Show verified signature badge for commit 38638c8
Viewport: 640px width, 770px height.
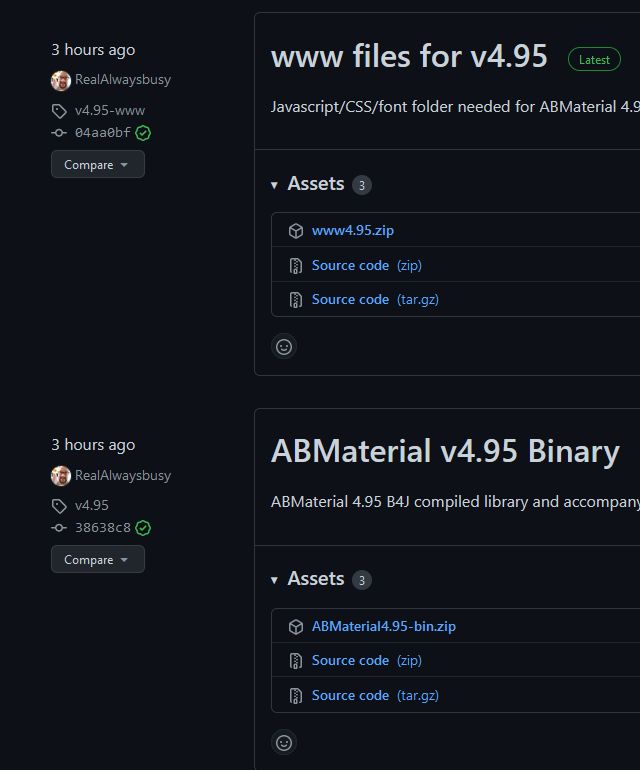pos(143,528)
